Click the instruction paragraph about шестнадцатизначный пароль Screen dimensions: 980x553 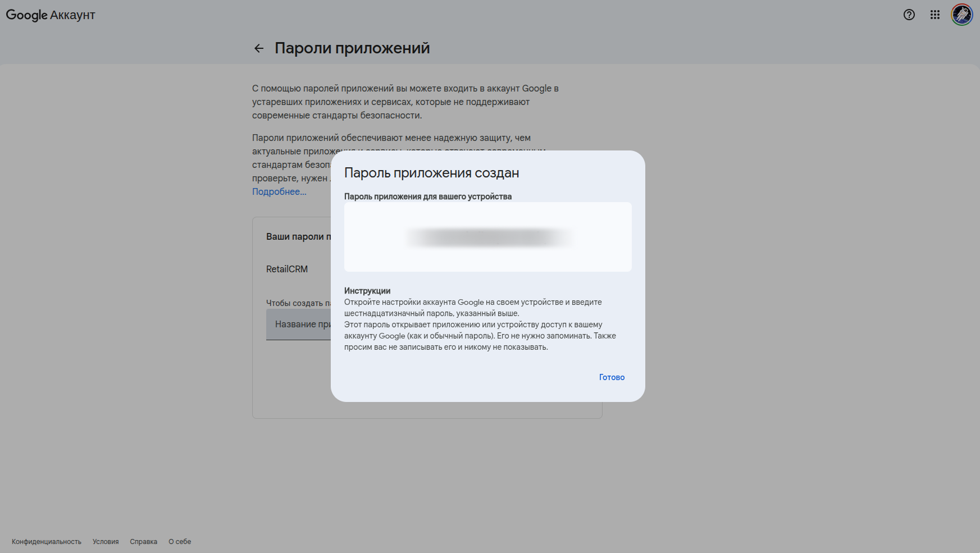[472, 308]
